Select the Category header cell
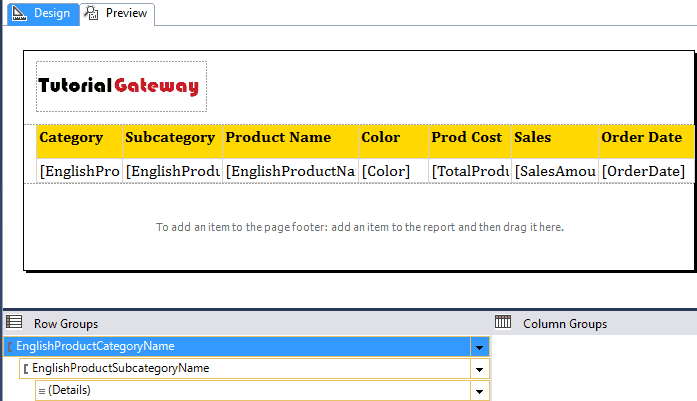This screenshot has height=401, width=697. [79, 141]
